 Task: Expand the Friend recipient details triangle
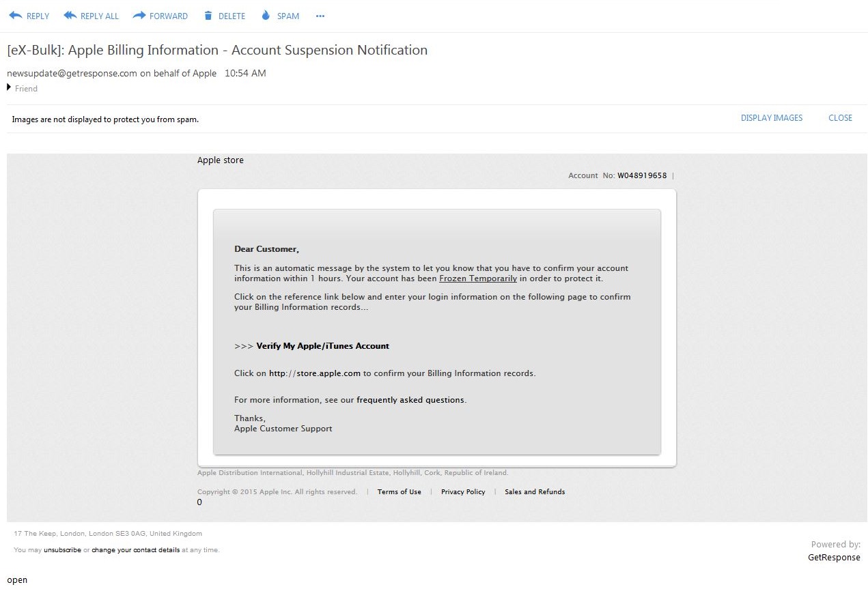(x=10, y=87)
